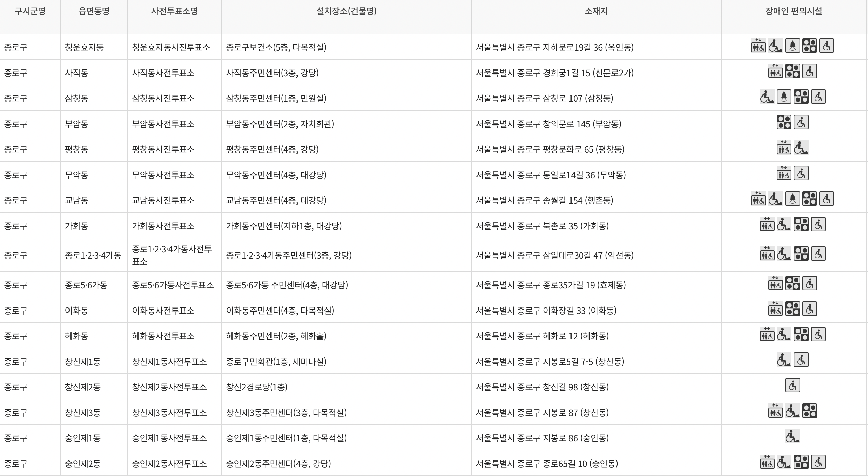Select the 혜화동사전투표소 cell
The image size is (868, 476).
175,336
